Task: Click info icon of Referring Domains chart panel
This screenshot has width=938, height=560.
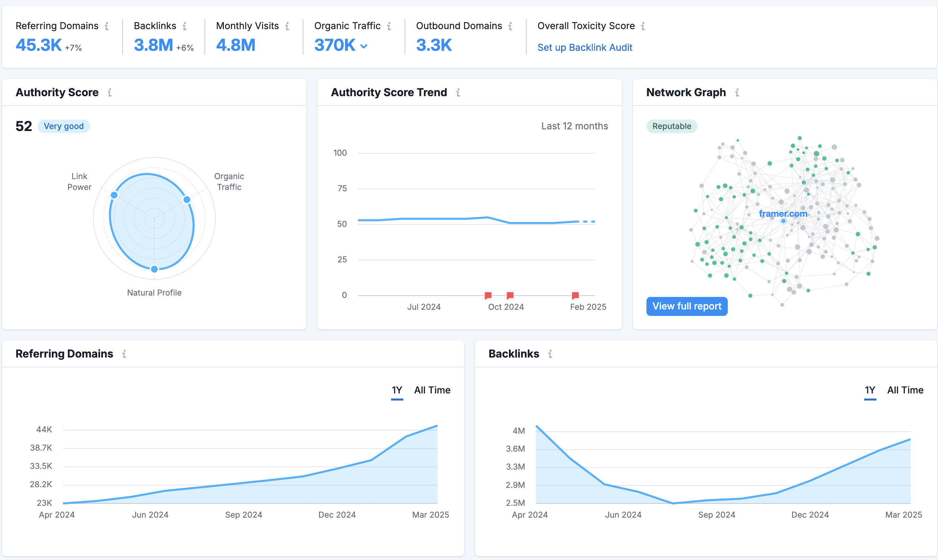Action: click(124, 354)
